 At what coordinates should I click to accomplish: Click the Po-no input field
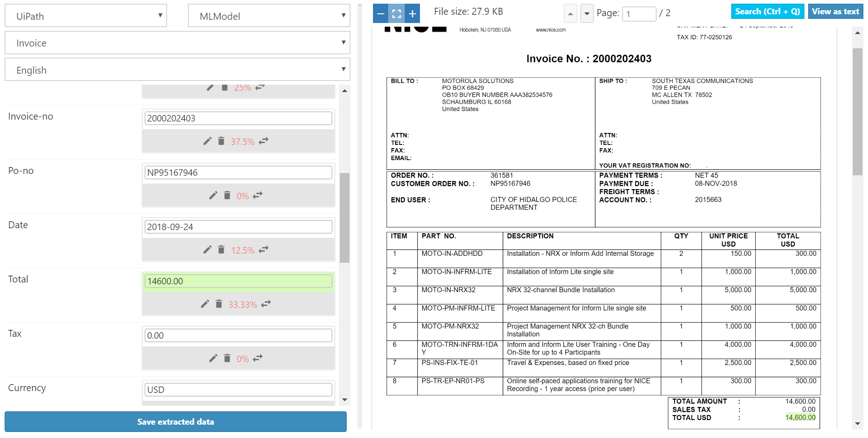tap(239, 173)
